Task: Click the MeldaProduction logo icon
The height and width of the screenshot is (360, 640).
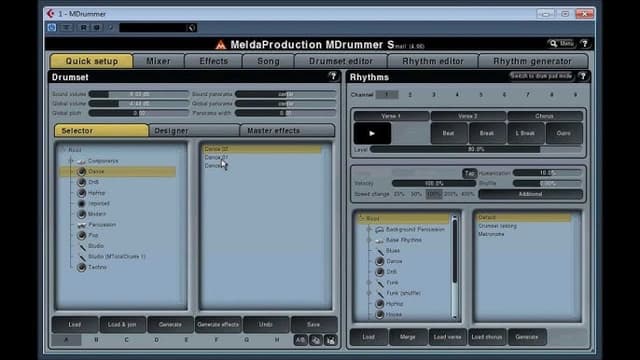Action: 220,44
